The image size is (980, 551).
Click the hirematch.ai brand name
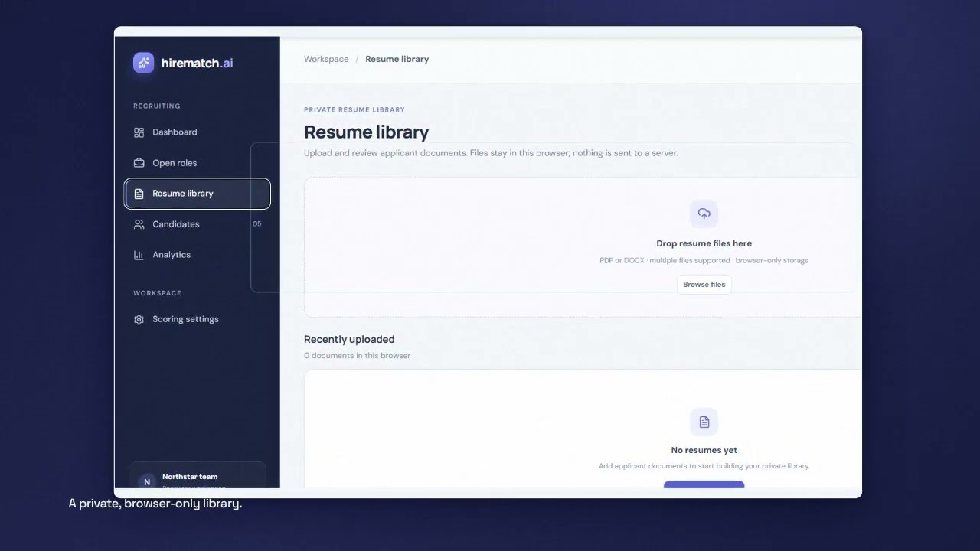tap(198, 64)
